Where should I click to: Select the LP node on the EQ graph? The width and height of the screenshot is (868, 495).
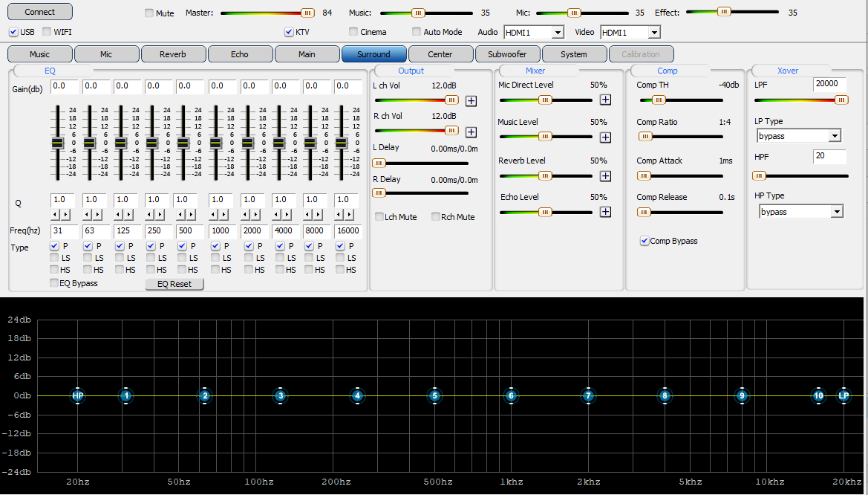[x=843, y=396]
